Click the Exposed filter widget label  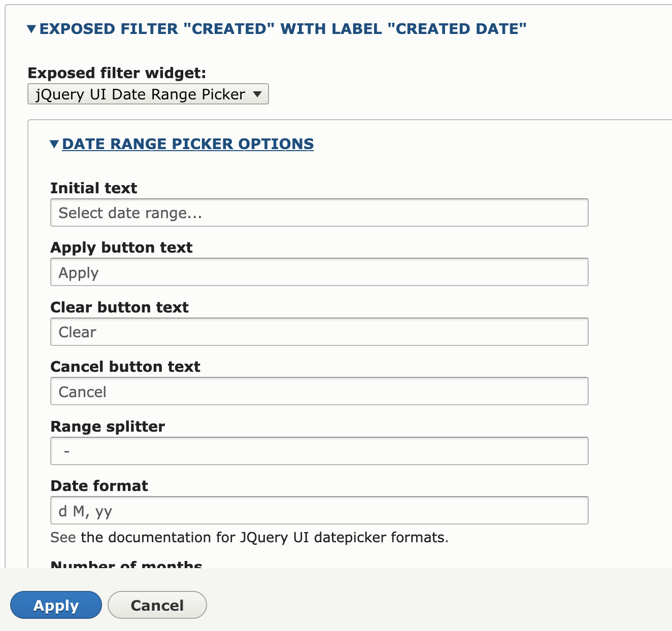(x=117, y=73)
